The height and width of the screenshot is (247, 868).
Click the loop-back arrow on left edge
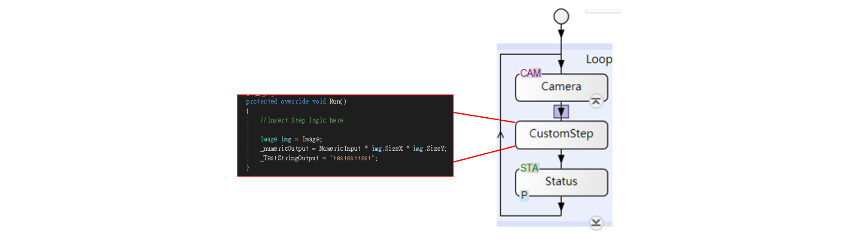[500, 135]
